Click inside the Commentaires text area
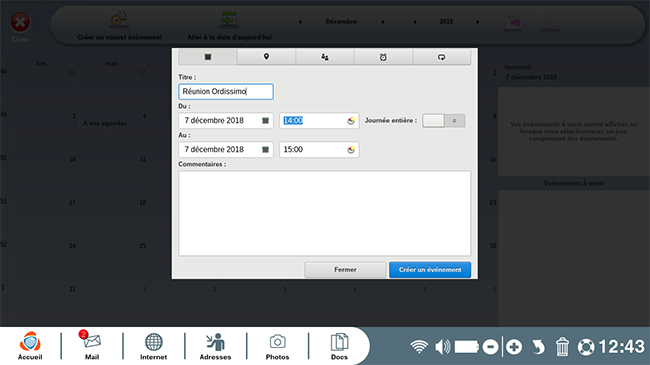The height and width of the screenshot is (365, 650). click(x=325, y=213)
